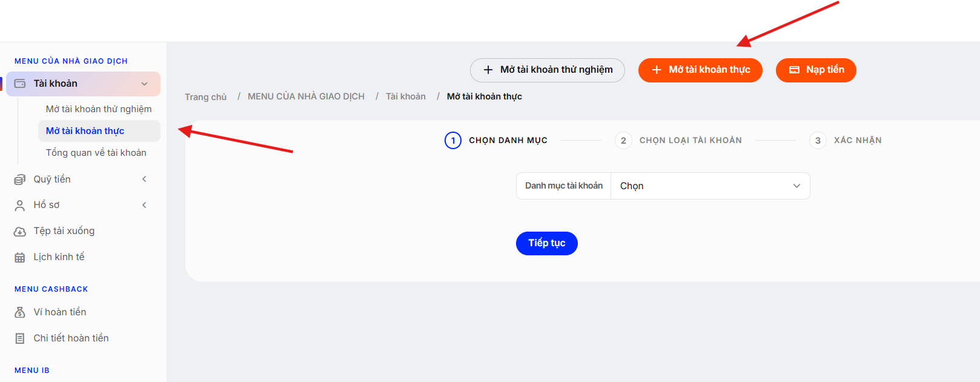Click the calendar icon for Lịch kinh tế
Screen dimensions: 980x382
coord(20,258)
